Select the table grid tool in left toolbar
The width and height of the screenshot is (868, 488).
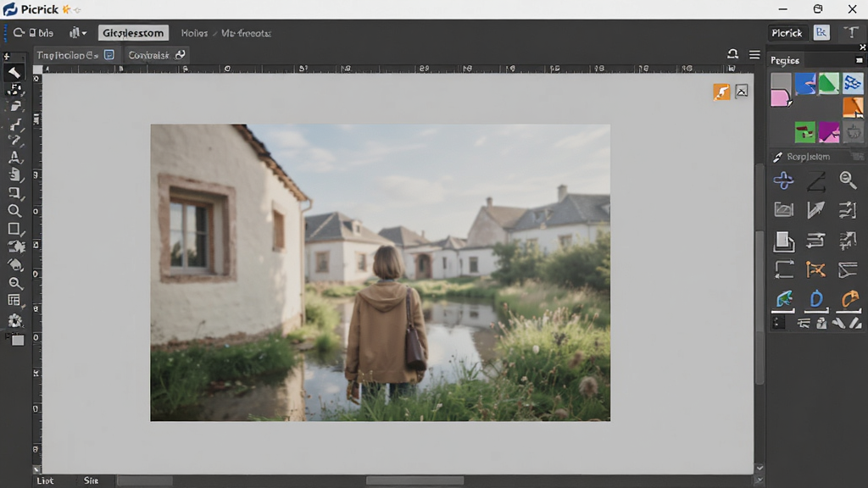[14, 301]
